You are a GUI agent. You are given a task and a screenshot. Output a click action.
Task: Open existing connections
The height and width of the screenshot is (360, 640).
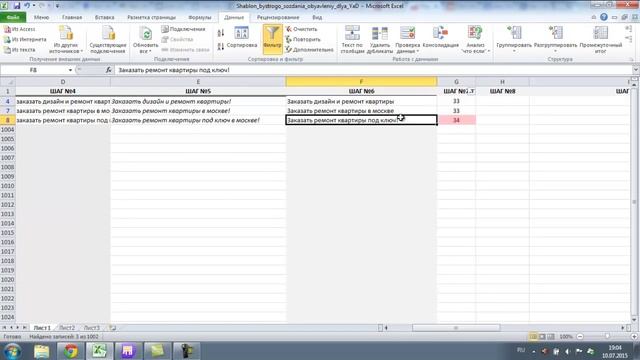point(108,40)
